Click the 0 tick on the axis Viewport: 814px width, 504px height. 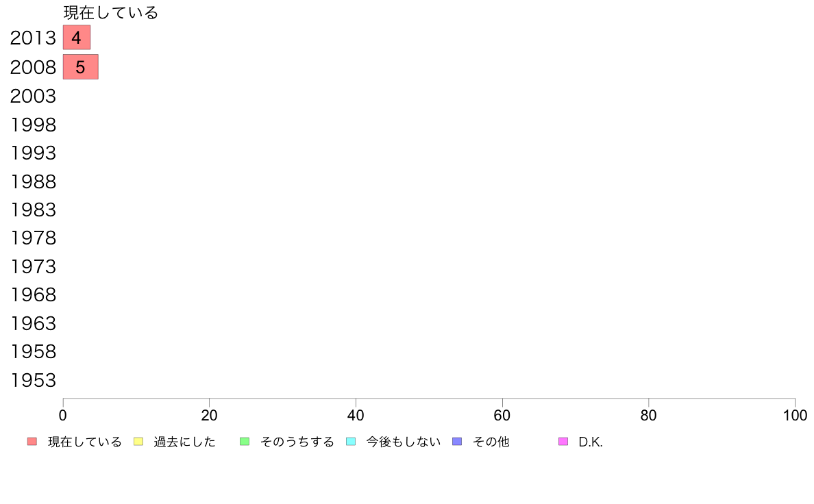[63, 415]
